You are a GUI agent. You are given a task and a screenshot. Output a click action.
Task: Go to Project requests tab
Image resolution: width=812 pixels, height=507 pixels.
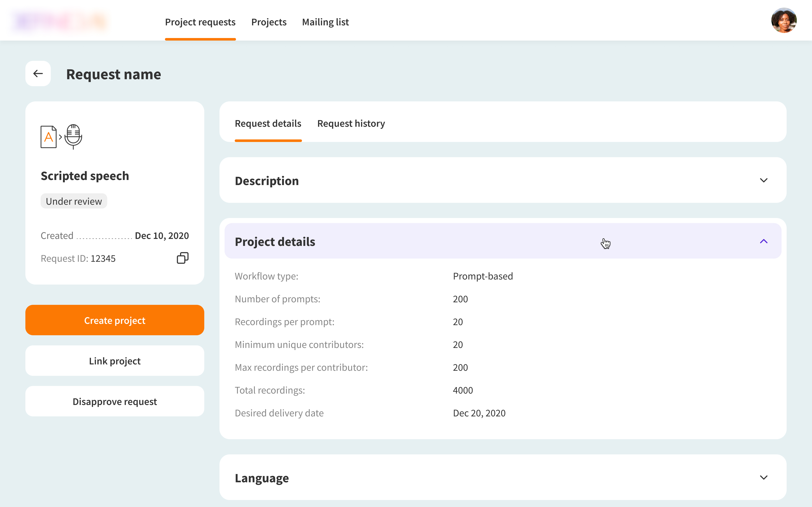click(x=200, y=22)
